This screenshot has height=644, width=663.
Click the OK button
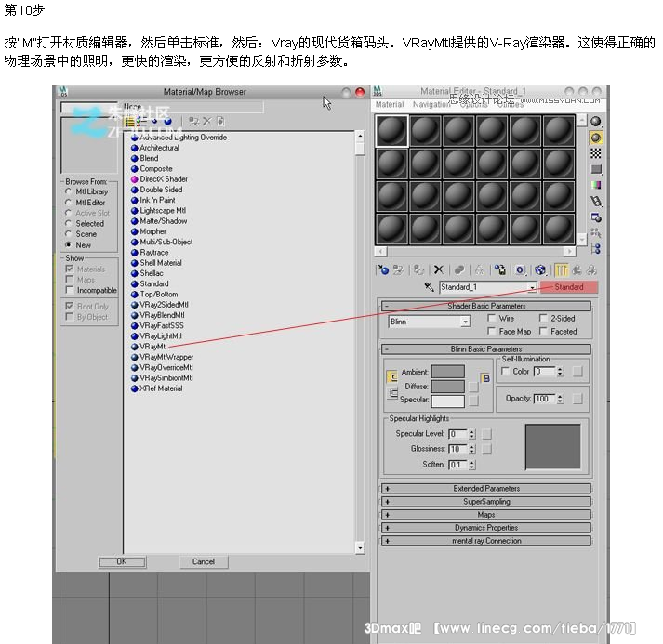(121, 562)
